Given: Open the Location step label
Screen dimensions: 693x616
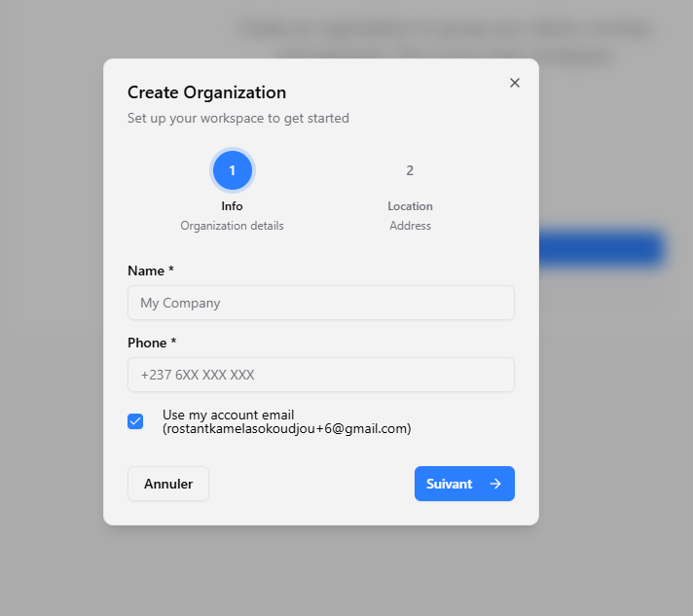Looking at the screenshot, I should click(x=410, y=206).
